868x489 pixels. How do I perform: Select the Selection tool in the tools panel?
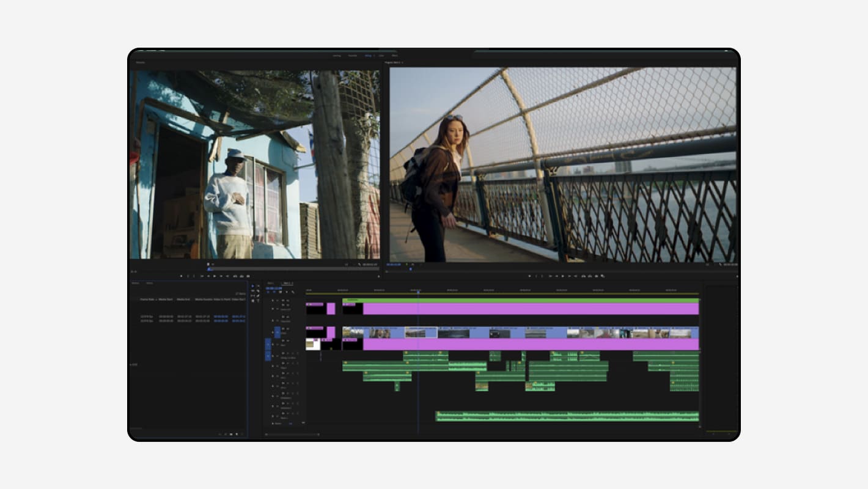(253, 285)
